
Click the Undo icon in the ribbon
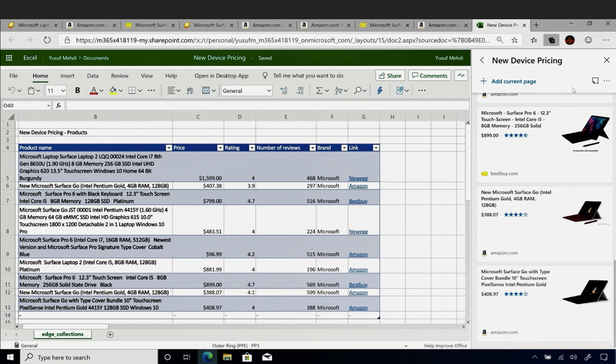(12, 91)
